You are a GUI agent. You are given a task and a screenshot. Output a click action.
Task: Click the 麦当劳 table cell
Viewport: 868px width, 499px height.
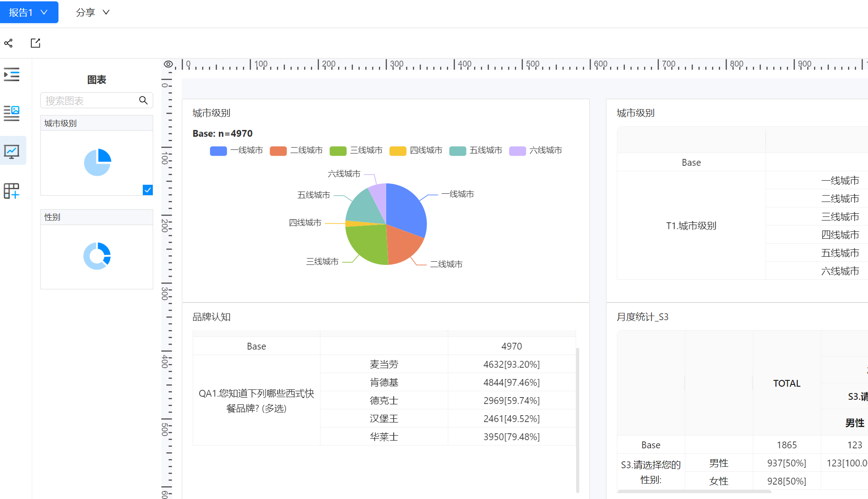(384, 364)
